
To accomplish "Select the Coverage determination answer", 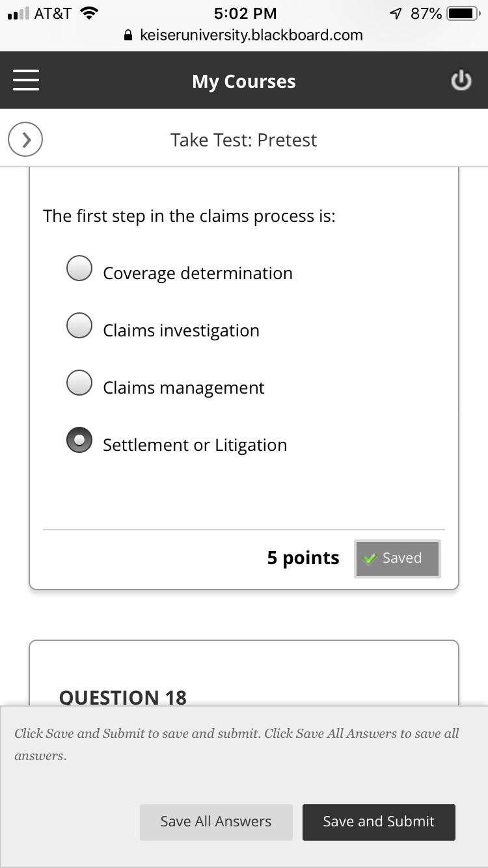I will coord(79,267).
